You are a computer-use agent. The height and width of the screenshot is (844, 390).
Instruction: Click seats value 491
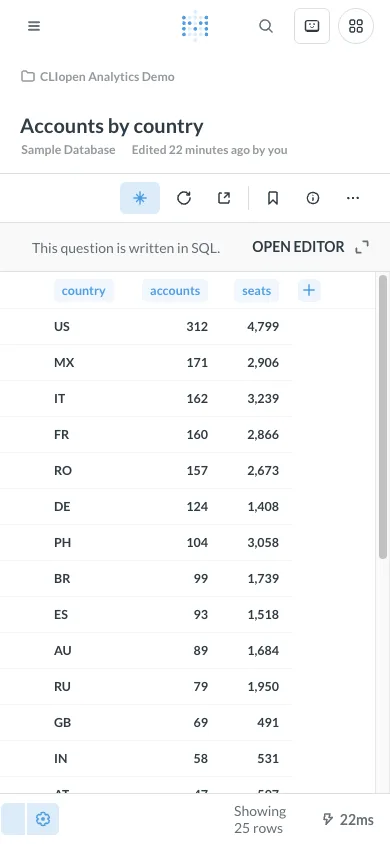coord(268,722)
